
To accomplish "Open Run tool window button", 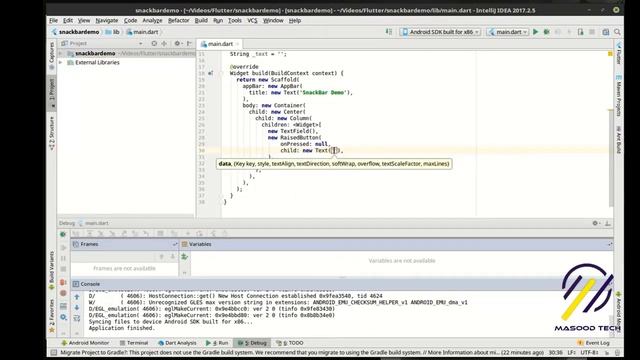I will (217, 343).
